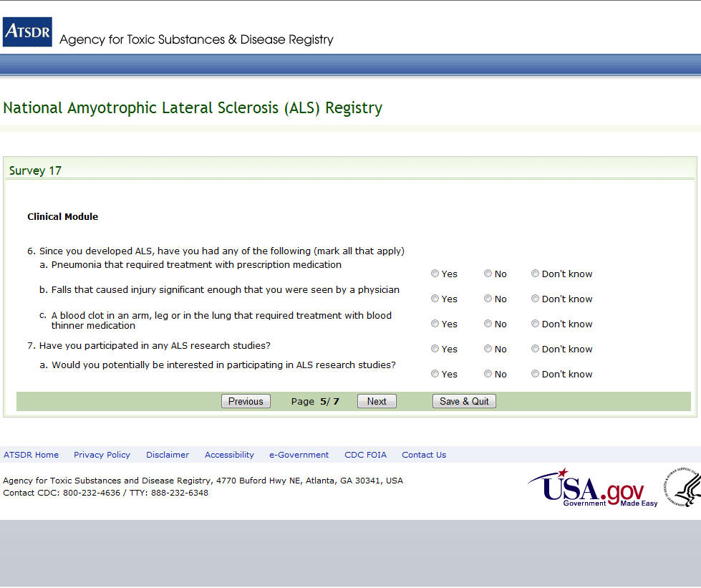701x588 pixels.
Task: Open the USA.gov logo link
Action: click(x=593, y=488)
